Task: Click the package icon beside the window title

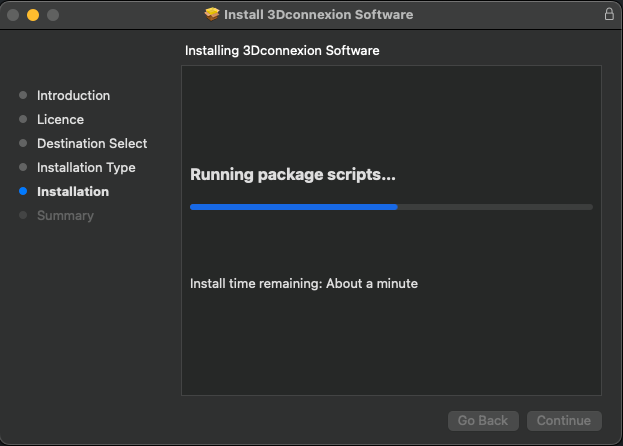Action: click(212, 15)
